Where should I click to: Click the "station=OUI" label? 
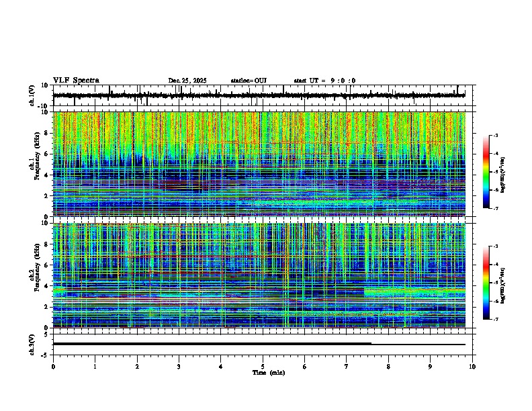(x=249, y=81)
